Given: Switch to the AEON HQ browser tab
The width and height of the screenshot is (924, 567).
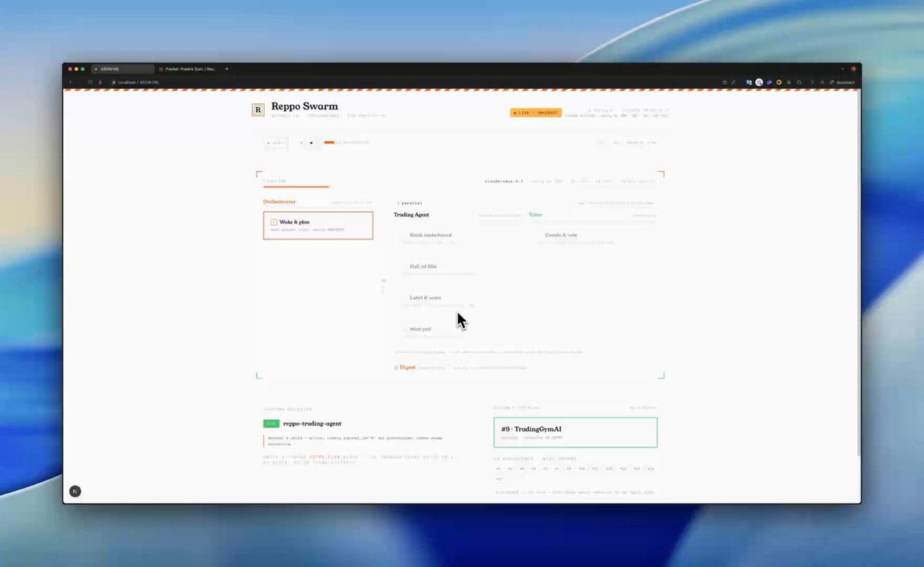Looking at the screenshot, I should 122,69.
